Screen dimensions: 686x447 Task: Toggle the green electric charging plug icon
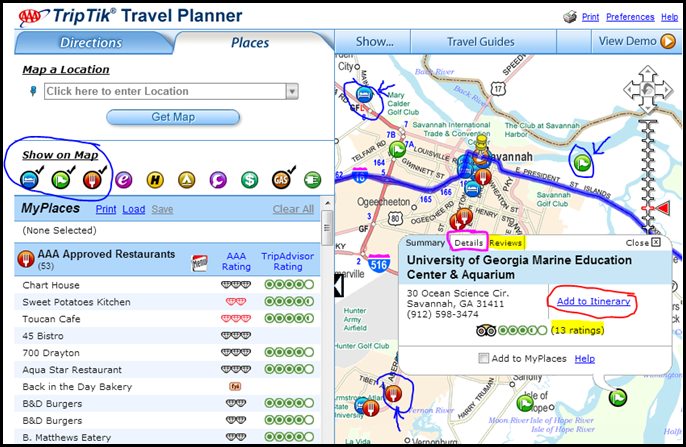[x=313, y=180]
